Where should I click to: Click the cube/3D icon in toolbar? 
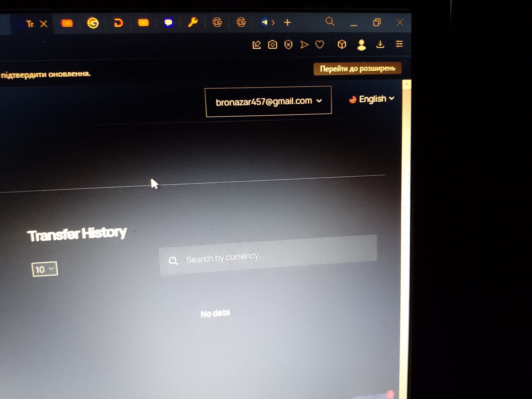341,44
